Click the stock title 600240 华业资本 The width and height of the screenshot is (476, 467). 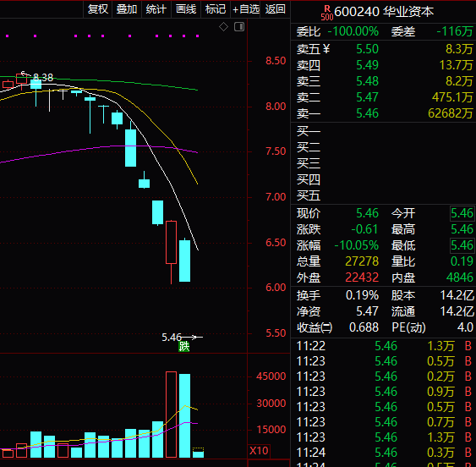(x=384, y=12)
